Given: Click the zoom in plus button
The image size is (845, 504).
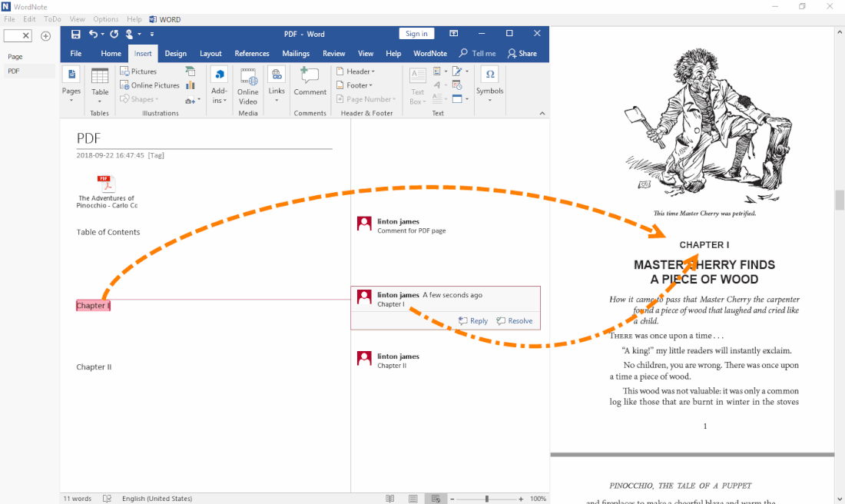Looking at the screenshot, I should [521, 499].
